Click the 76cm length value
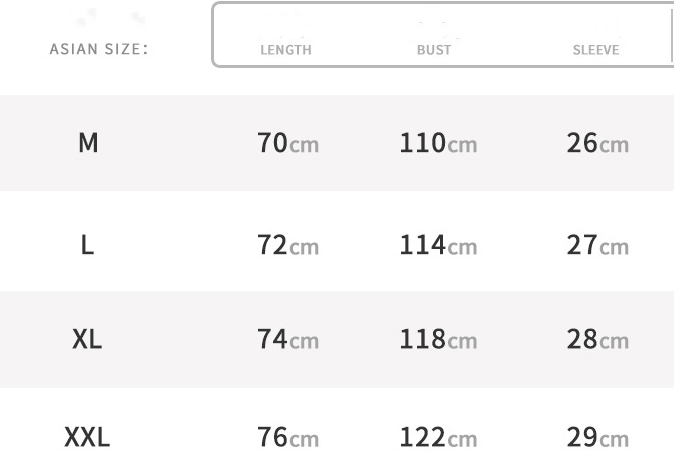 click(x=288, y=438)
